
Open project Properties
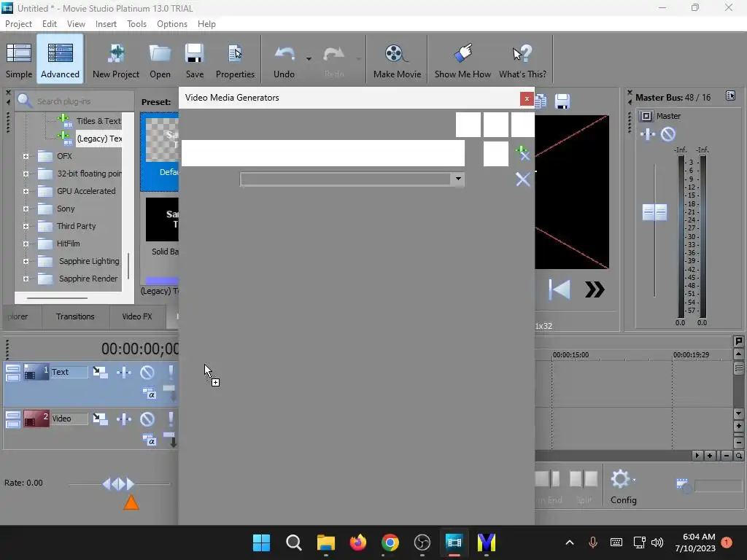235,60
